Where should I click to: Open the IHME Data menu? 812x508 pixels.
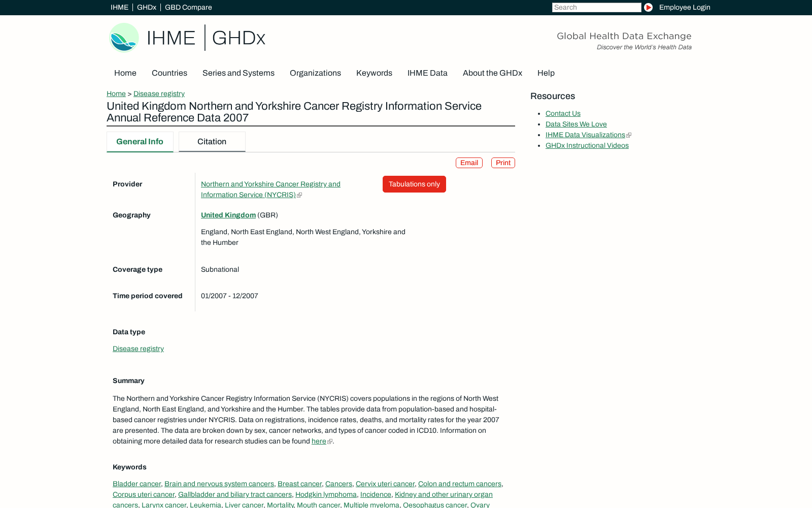tap(427, 73)
